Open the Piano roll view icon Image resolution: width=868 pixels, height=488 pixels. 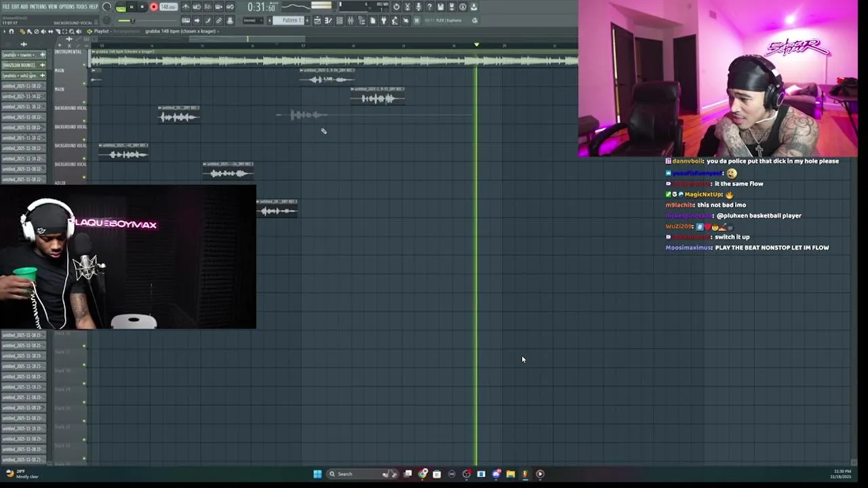(328, 20)
